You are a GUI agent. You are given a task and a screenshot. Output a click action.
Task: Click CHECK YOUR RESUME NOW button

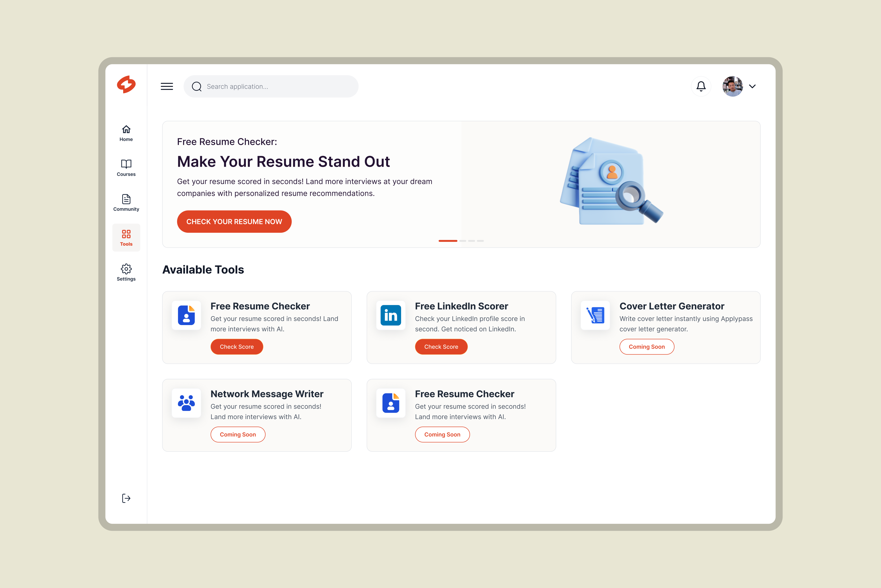click(x=234, y=222)
